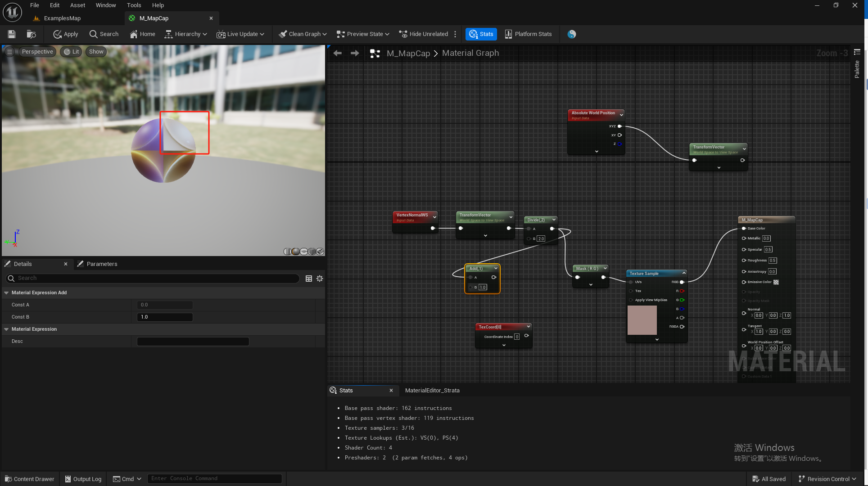Open the Hierarchy dropdown
Image resolution: width=868 pixels, height=486 pixels.
click(x=186, y=34)
